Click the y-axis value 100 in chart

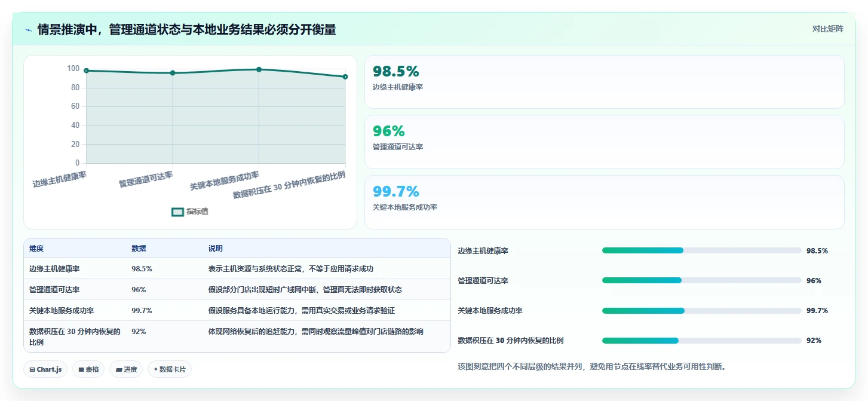pos(73,69)
